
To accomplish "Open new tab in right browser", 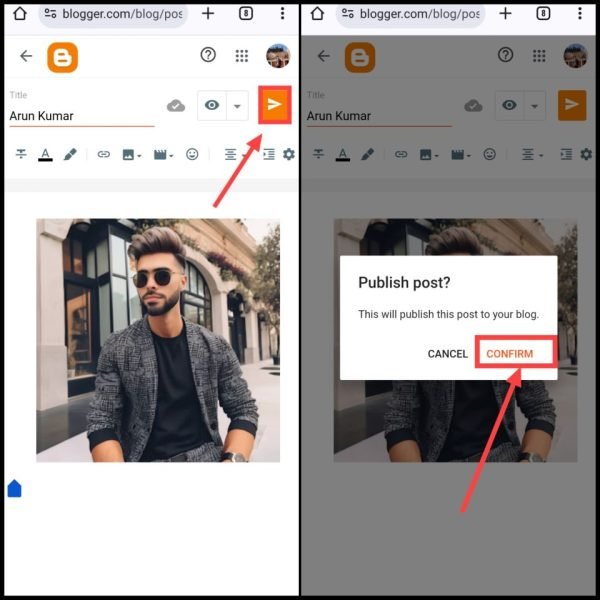I will (x=505, y=14).
